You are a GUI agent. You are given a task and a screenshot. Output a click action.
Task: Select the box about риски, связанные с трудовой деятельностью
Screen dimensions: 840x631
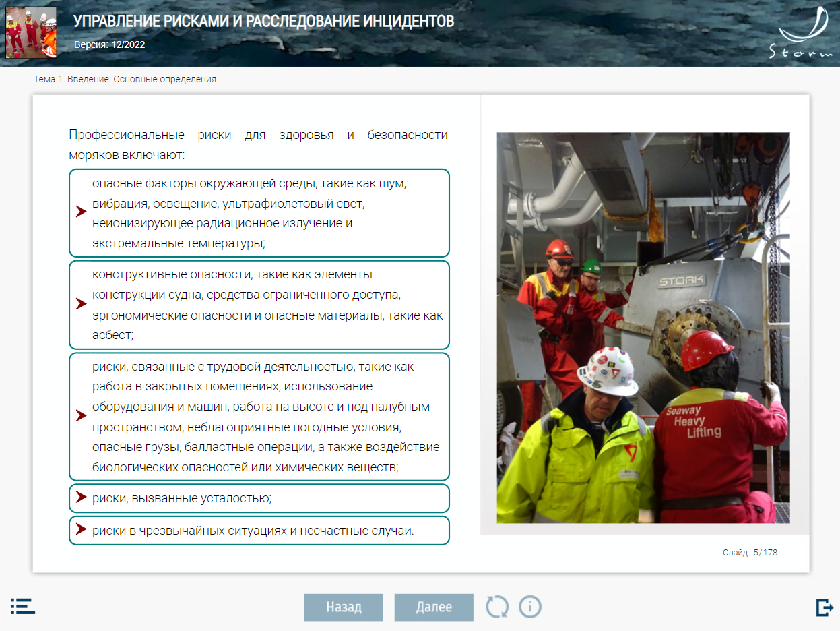click(x=259, y=416)
